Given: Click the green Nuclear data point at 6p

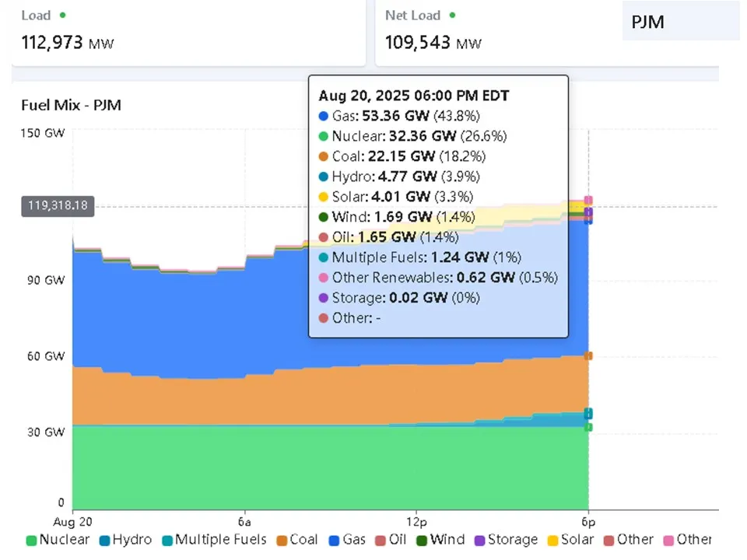Looking at the screenshot, I should (x=588, y=427).
